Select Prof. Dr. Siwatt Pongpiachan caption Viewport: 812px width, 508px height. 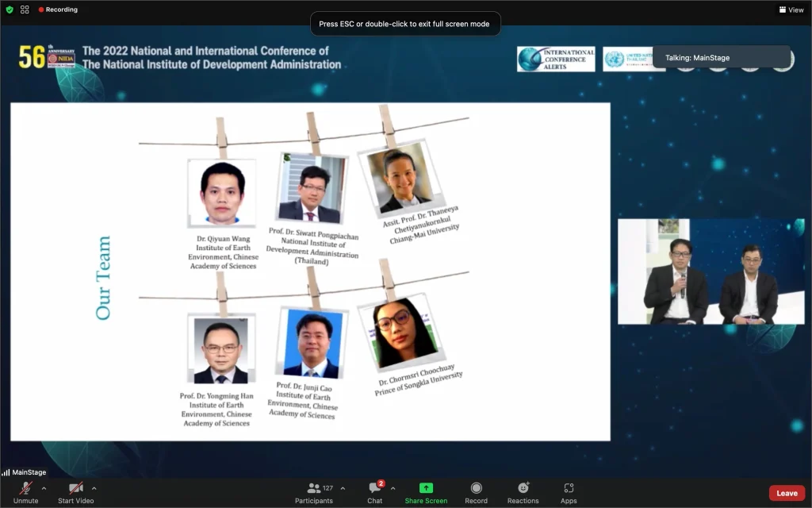point(312,246)
